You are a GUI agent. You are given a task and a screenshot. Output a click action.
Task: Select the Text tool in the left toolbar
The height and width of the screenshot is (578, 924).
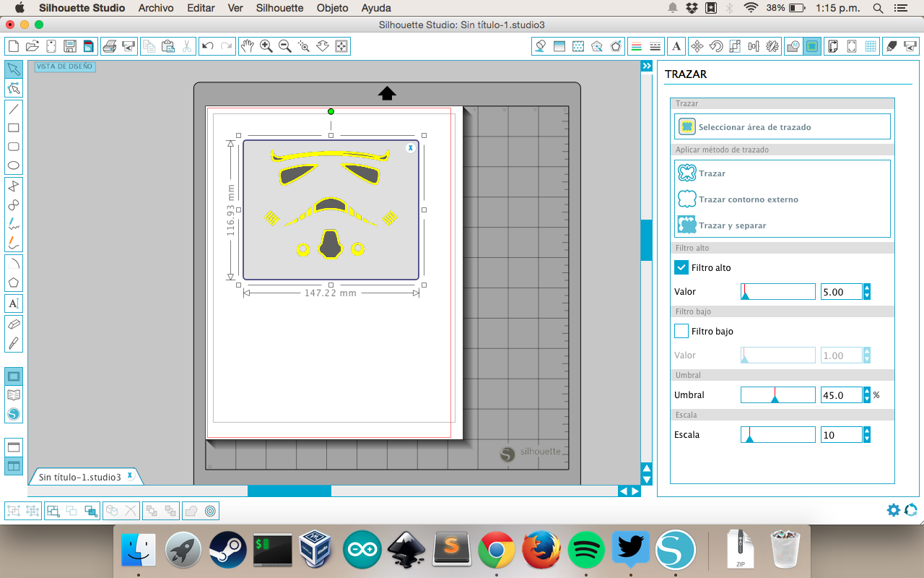14,303
